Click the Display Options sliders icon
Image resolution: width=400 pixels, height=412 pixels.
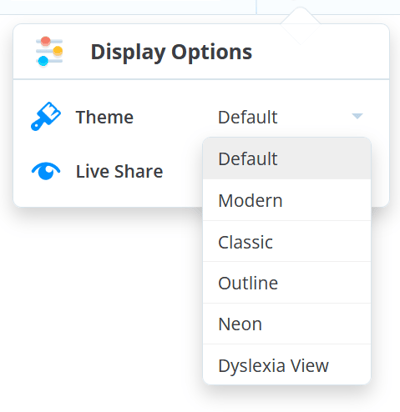[49, 52]
